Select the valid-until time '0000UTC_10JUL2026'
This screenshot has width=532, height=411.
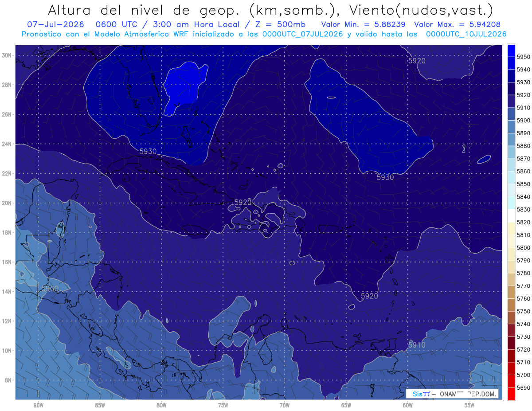click(x=466, y=34)
